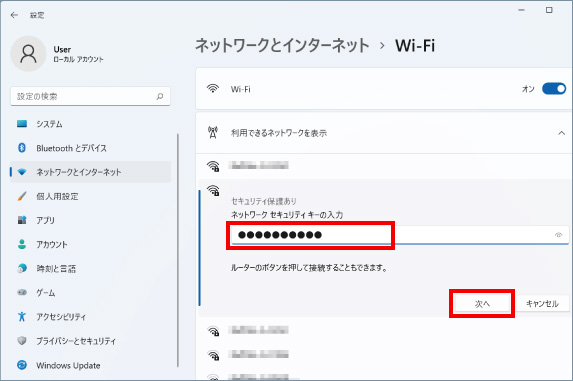Click キャンセル button

pyautogui.click(x=542, y=304)
